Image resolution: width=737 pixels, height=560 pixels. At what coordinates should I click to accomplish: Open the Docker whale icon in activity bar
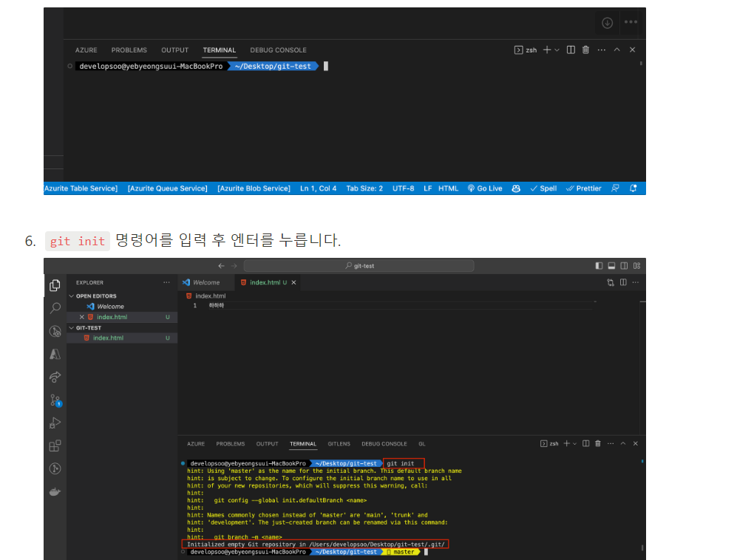click(x=55, y=492)
